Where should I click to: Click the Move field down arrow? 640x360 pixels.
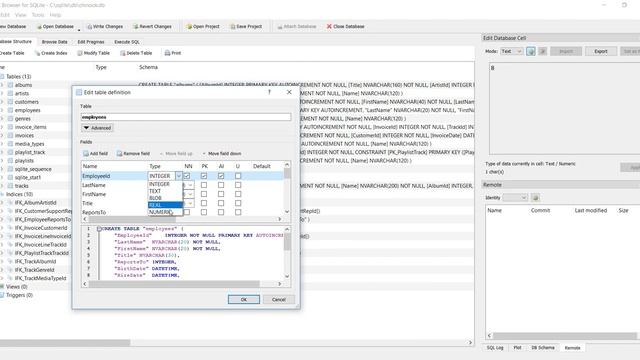pos(204,153)
